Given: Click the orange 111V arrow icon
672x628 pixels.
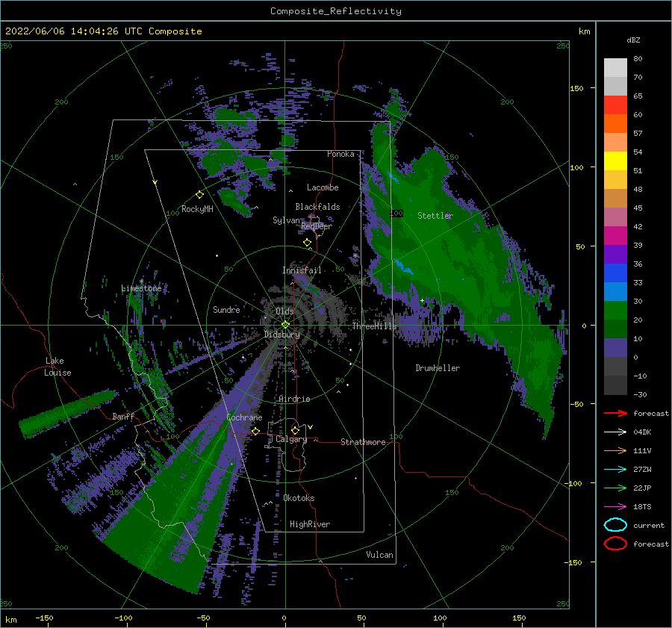Looking at the screenshot, I should (x=615, y=450).
